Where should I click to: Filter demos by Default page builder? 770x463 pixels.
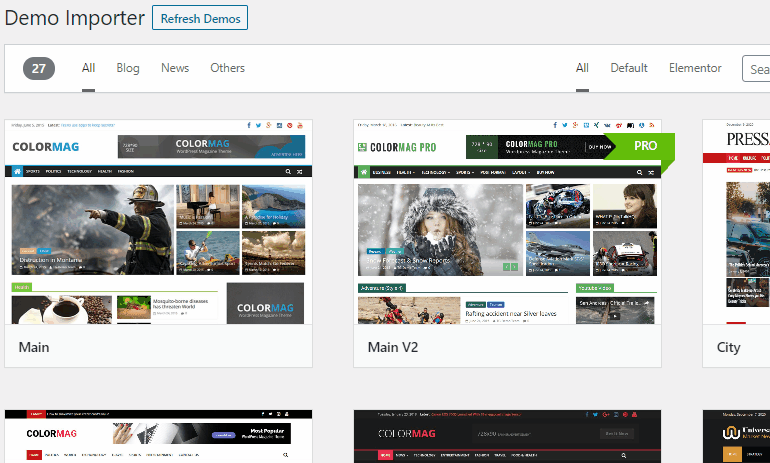(629, 68)
